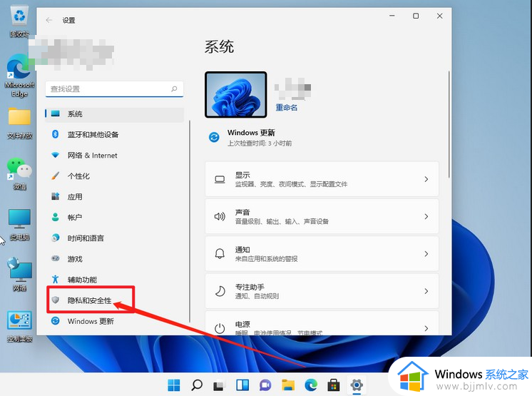This screenshot has width=532, height=396.
Task: Open 辅助功能 settings
Action: coord(115,280)
